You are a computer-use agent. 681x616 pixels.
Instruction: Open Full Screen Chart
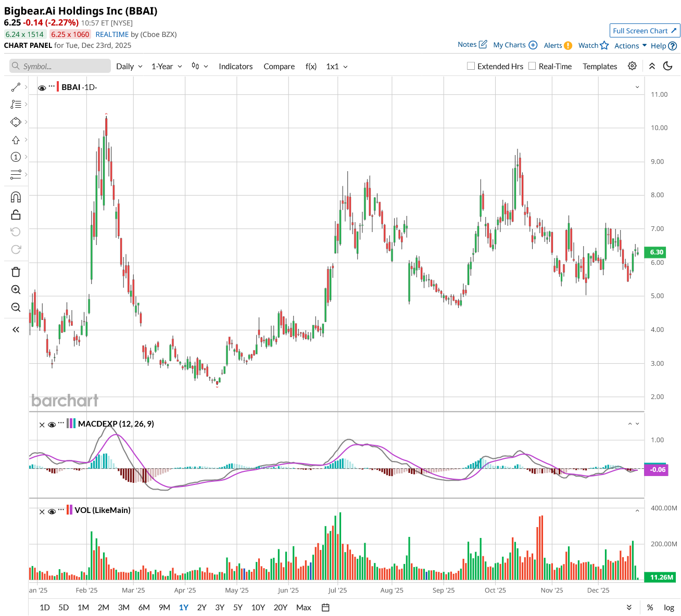[x=645, y=31]
